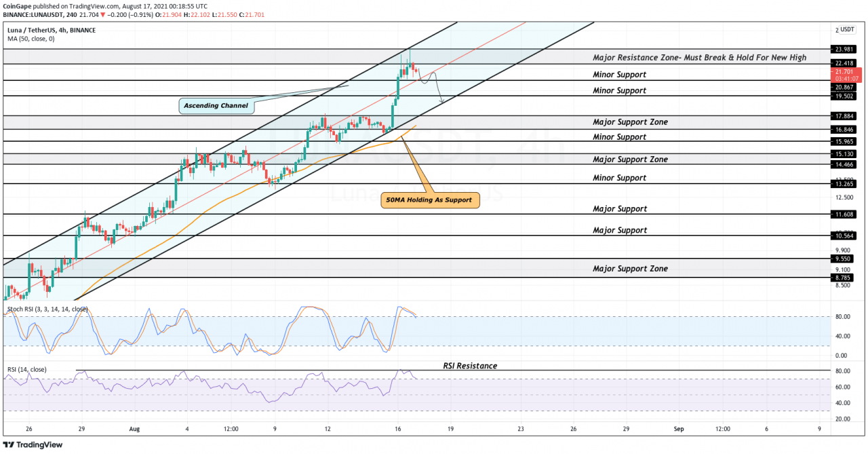The image size is (868, 454).
Task: Open the Stoch RSI indicator legend
Action: click(x=47, y=309)
